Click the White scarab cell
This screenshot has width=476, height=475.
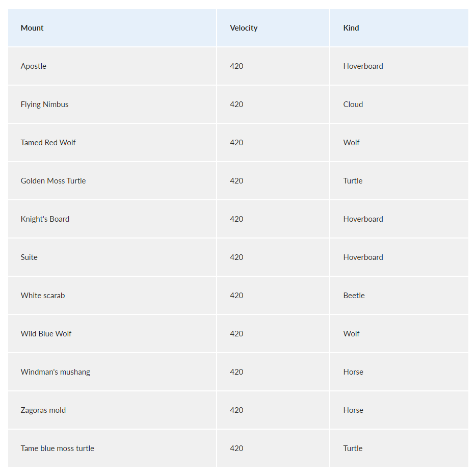point(112,296)
